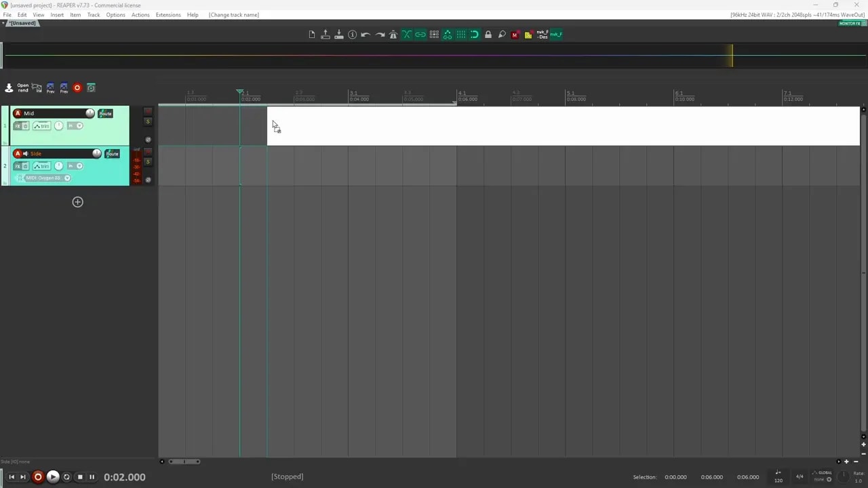Toggle the transport repeat loop button
This screenshot has height=488, width=868.
tap(66, 477)
